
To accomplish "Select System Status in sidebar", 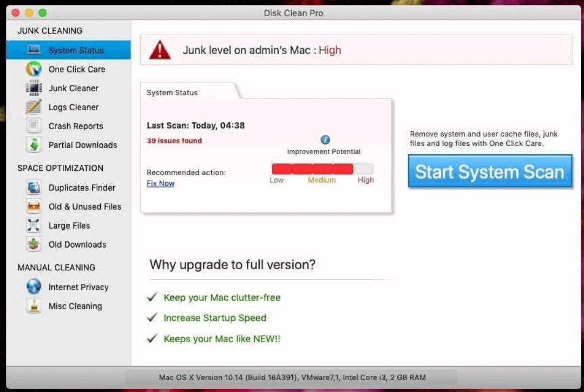I will click(x=69, y=50).
